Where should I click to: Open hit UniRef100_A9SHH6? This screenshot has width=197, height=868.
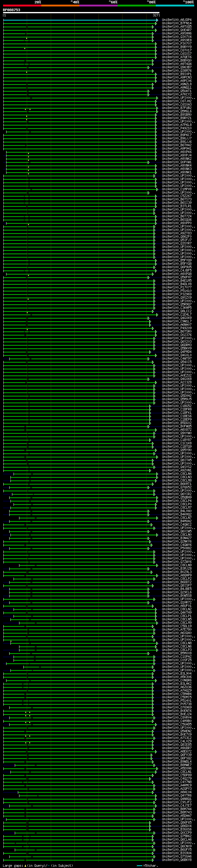tap(177, 33)
